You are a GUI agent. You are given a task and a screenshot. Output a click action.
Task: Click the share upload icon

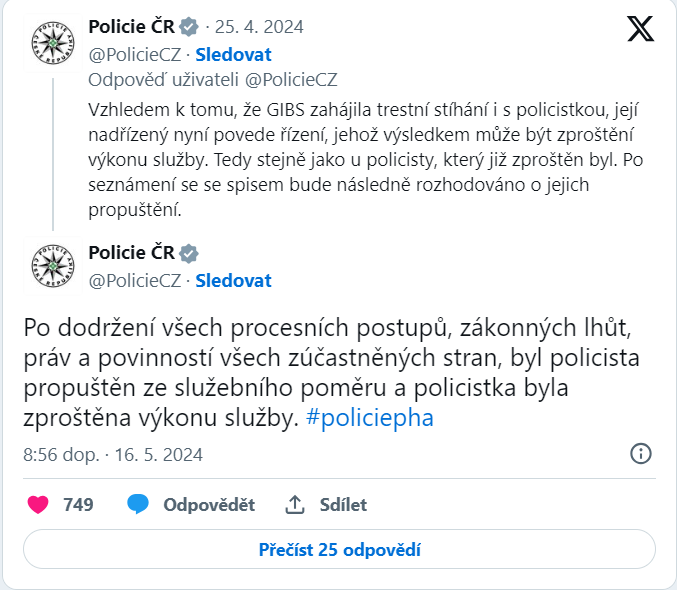[294, 505]
